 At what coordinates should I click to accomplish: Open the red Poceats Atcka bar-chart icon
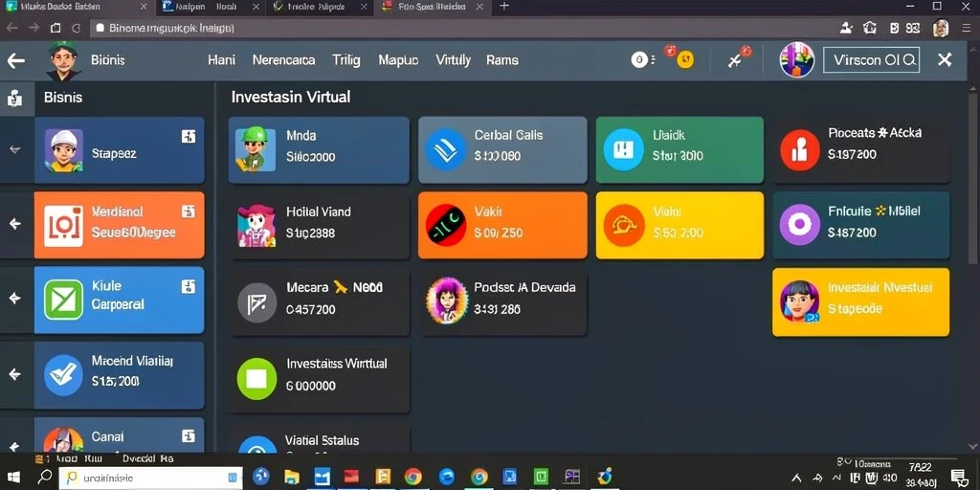point(800,150)
